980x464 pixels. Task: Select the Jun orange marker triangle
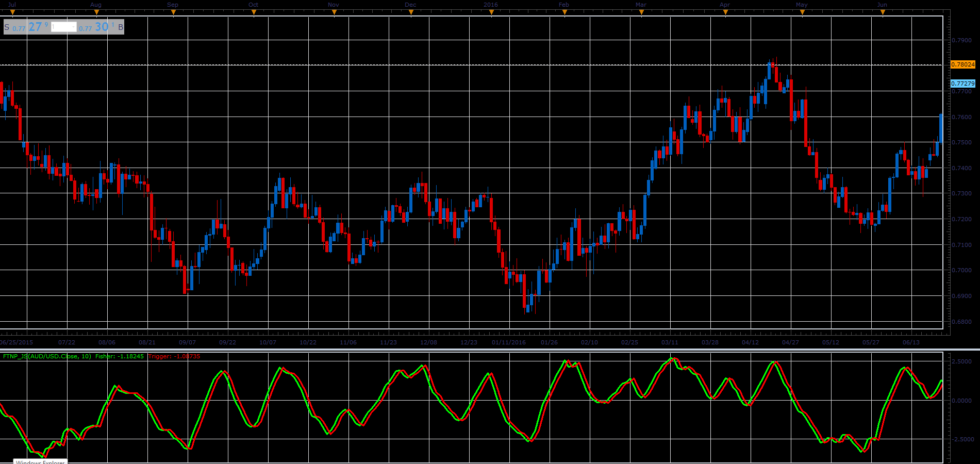883,13
